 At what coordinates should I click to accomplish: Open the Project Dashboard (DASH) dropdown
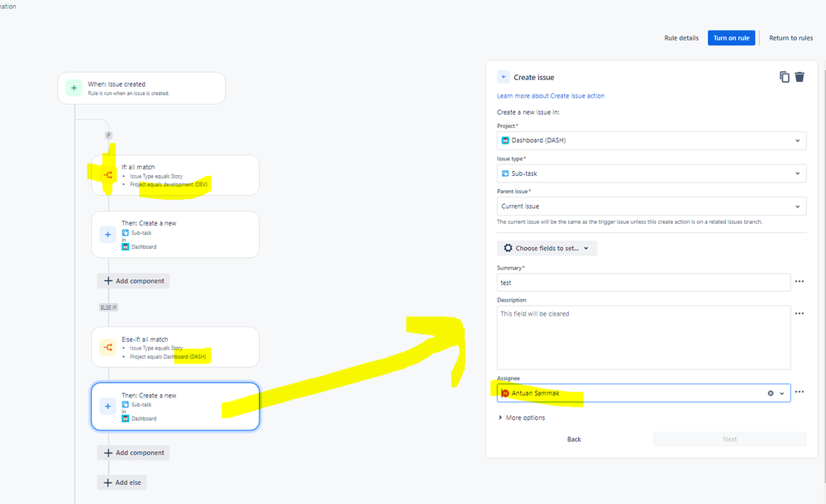click(652, 140)
